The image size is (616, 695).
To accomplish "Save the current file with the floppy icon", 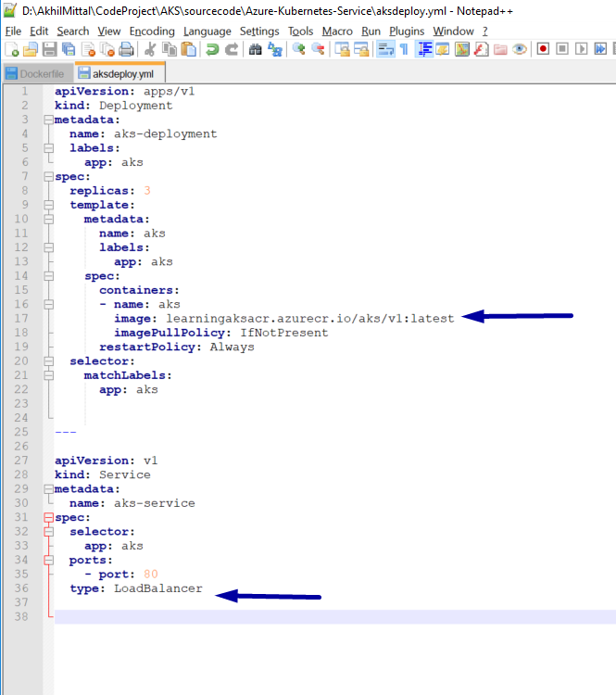I will click(x=49, y=49).
